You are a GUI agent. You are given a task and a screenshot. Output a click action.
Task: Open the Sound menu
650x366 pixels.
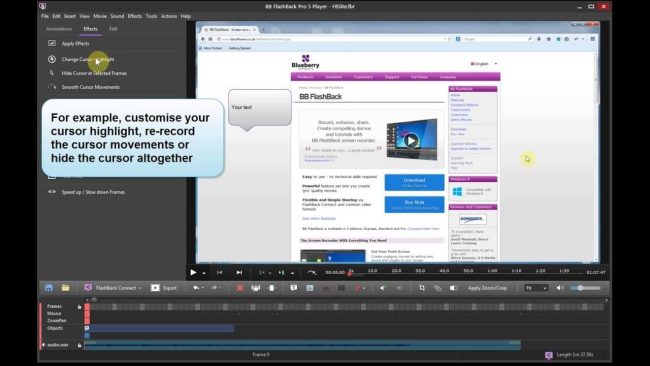117,16
